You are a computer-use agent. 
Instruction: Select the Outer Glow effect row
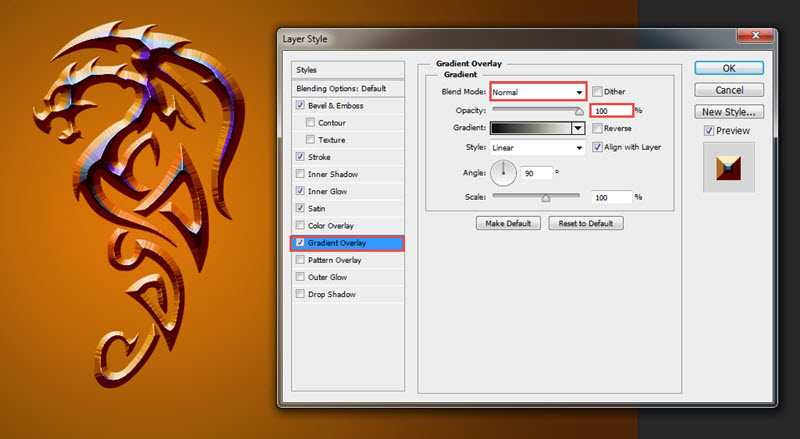click(328, 277)
